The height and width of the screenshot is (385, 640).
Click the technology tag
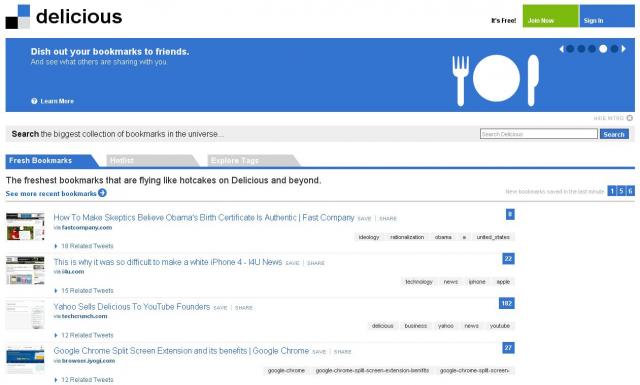point(419,282)
